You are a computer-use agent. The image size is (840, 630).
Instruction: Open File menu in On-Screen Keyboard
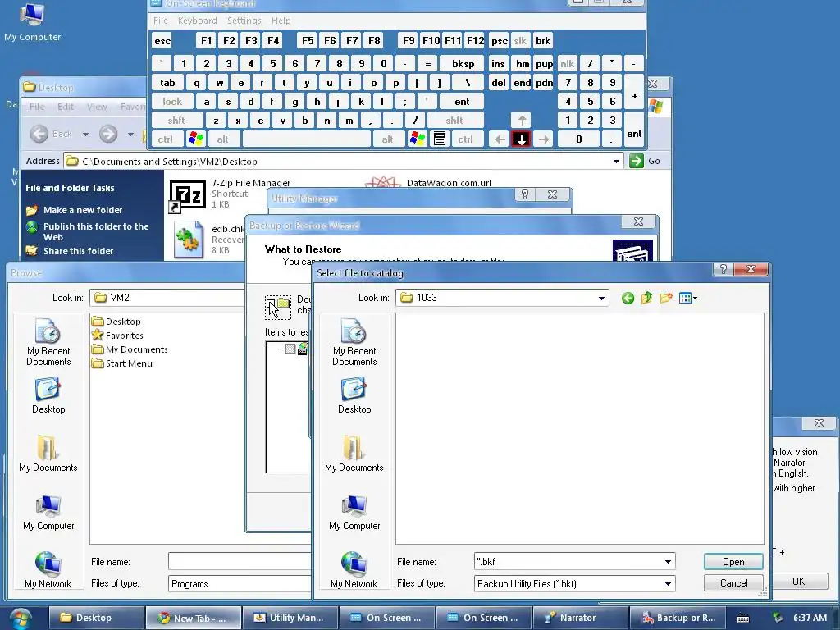click(160, 21)
